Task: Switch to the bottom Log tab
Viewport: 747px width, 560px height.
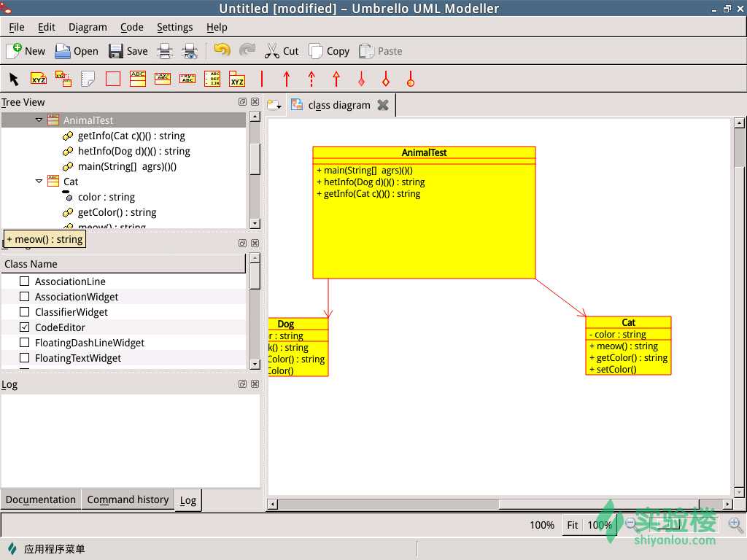Action: (187, 500)
